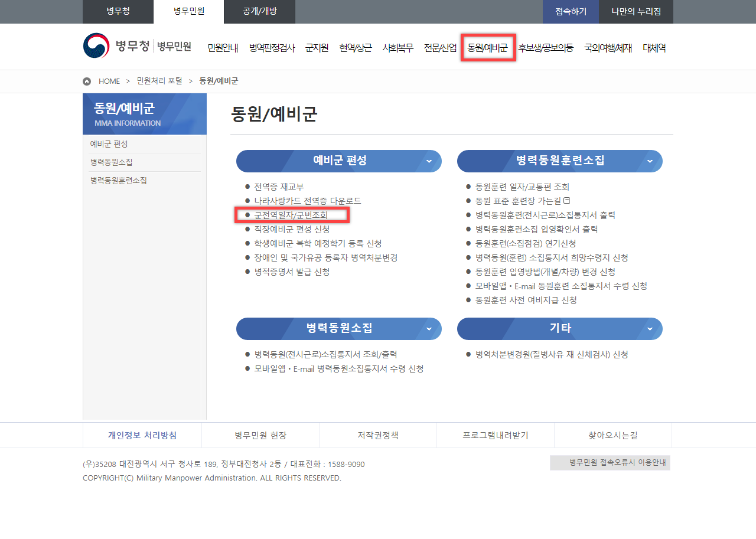Open 동원훈련 일자/교통편 조회 link
The height and width of the screenshot is (539, 756).
(x=522, y=187)
